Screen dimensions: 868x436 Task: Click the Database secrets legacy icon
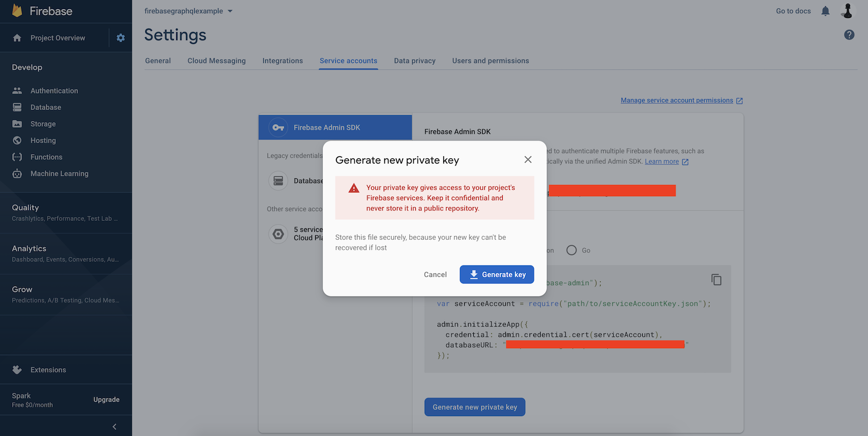coord(278,181)
